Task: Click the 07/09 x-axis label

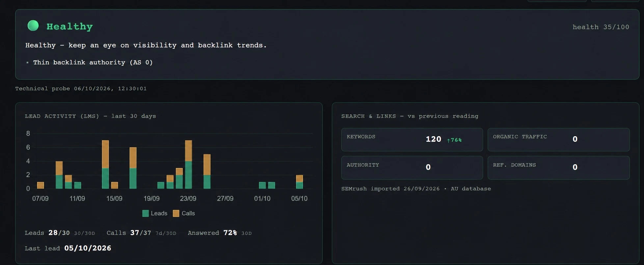Action: click(x=40, y=198)
